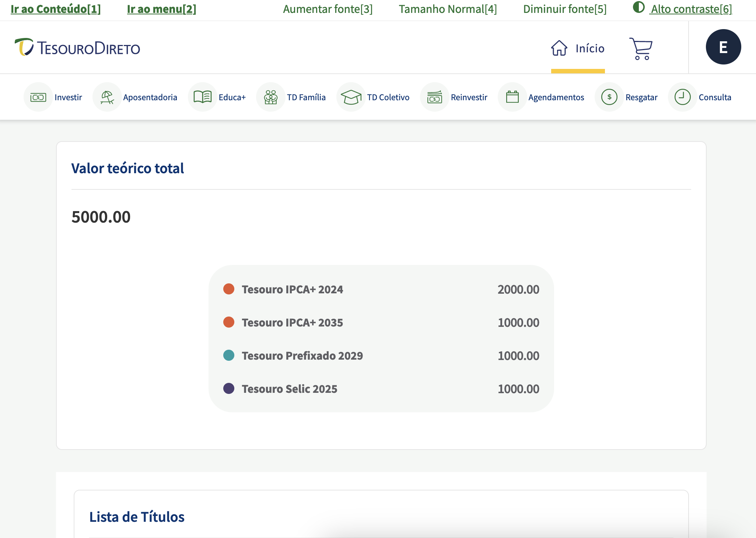756x538 pixels.
Task: Click the Investir money bill icon
Action: pyautogui.click(x=38, y=97)
